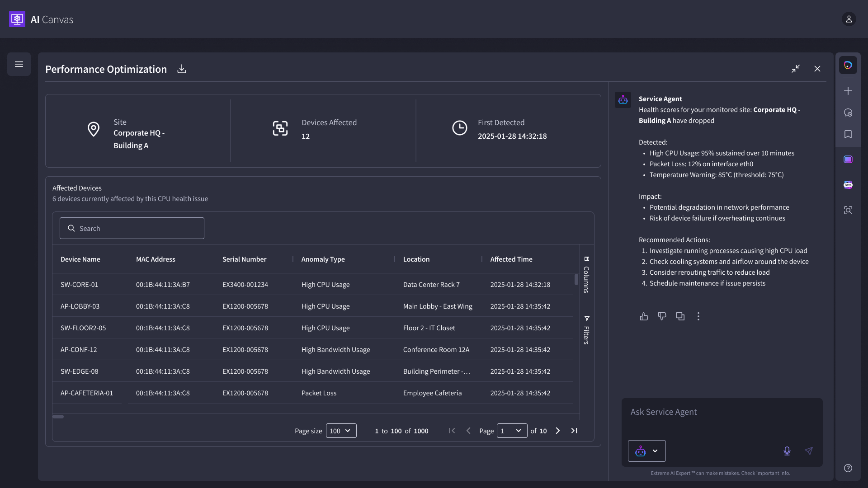Image resolution: width=868 pixels, height=488 pixels.
Task: Click the table's vertical scrollbar thumb
Action: (x=576, y=280)
